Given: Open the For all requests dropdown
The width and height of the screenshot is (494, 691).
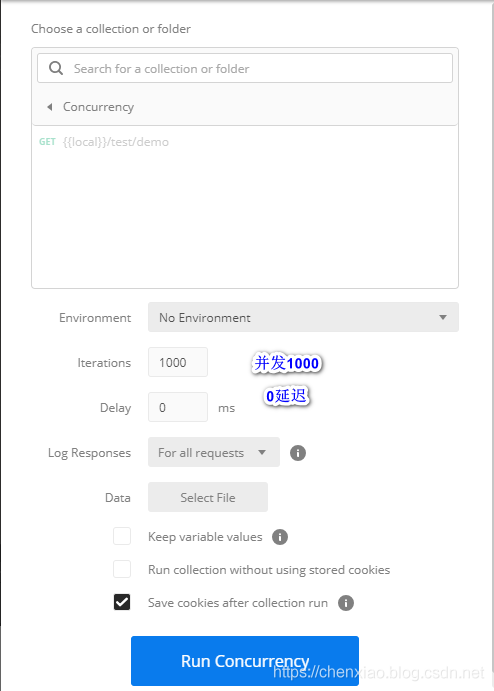Looking at the screenshot, I should [214, 452].
